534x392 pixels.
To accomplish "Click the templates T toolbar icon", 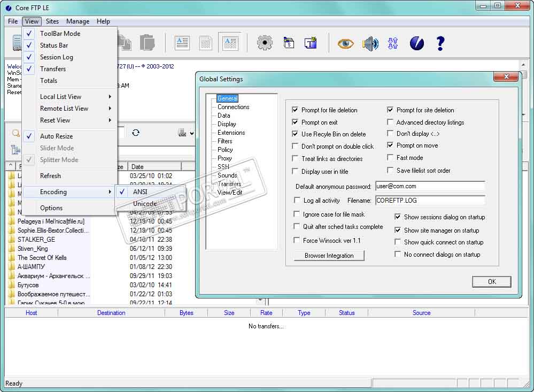I will click(x=311, y=43).
